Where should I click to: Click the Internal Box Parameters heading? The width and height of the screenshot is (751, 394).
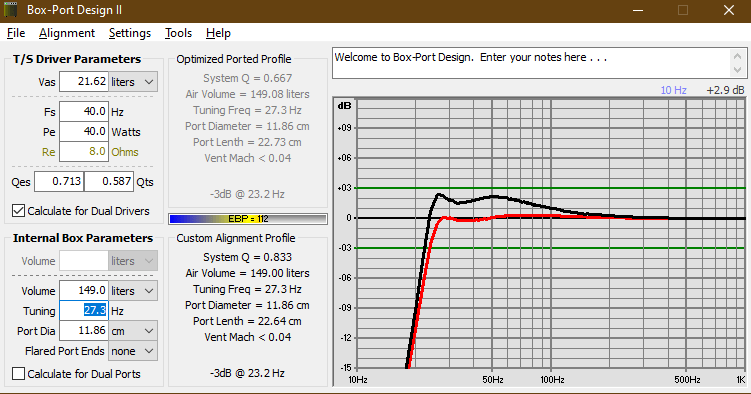point(83,238)
